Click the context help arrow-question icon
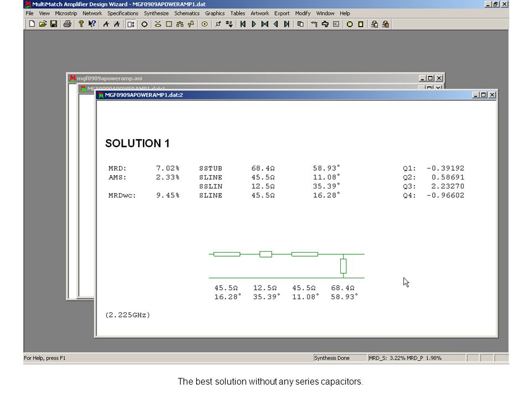Viewport: 532px width, 399px height. click(92, 24)
